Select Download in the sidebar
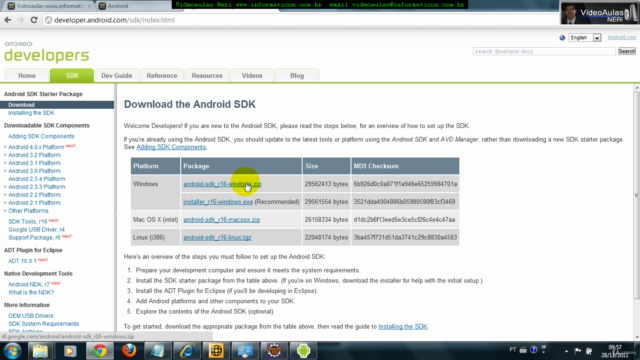The height and width of the screenshot is (360, 640). (57, 105)
